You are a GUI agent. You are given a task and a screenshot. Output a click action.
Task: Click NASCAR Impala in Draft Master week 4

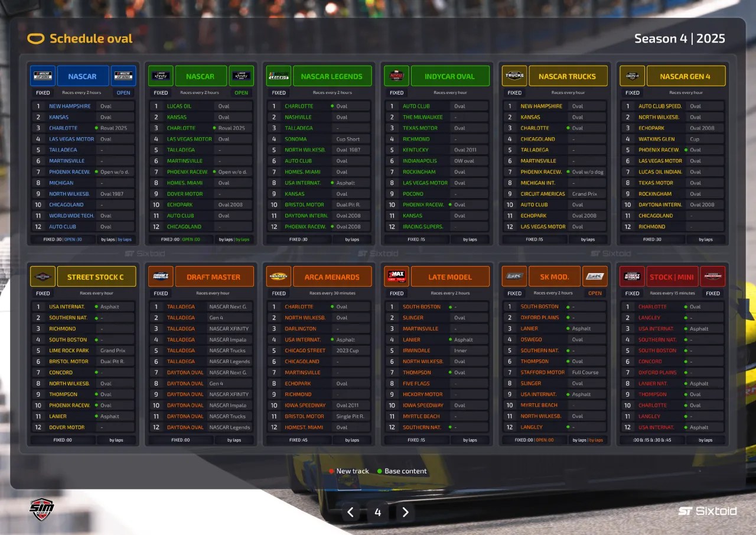coord(229,340)
